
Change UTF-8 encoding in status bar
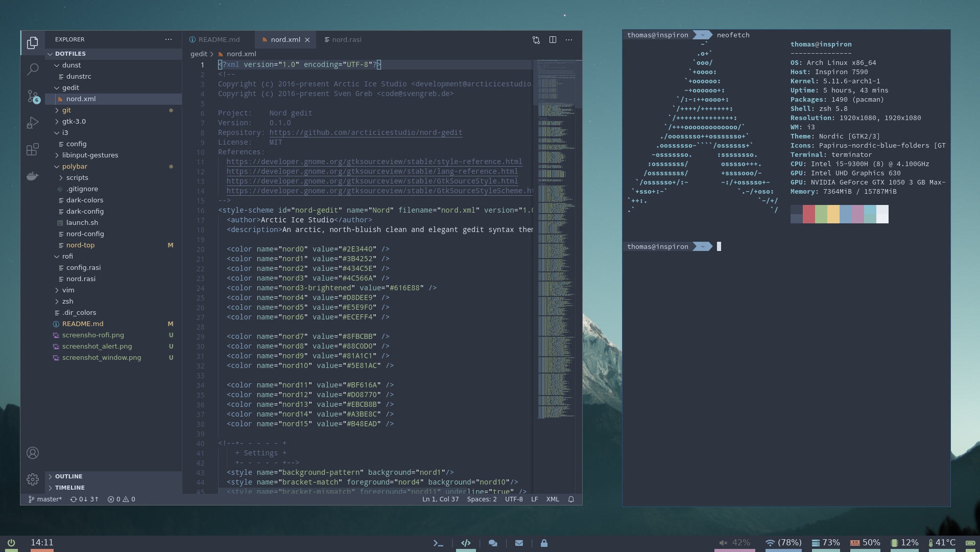(x=514, y=499)
